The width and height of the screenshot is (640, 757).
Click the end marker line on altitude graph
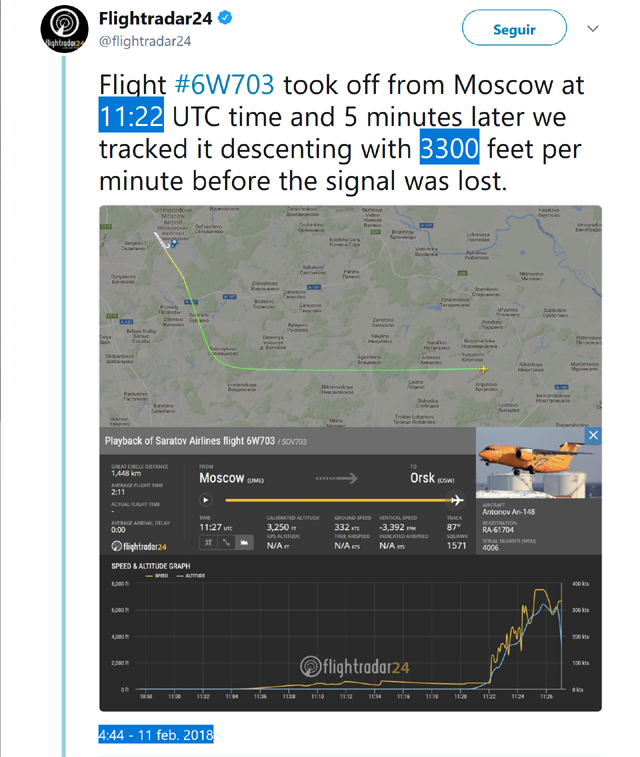561,636
